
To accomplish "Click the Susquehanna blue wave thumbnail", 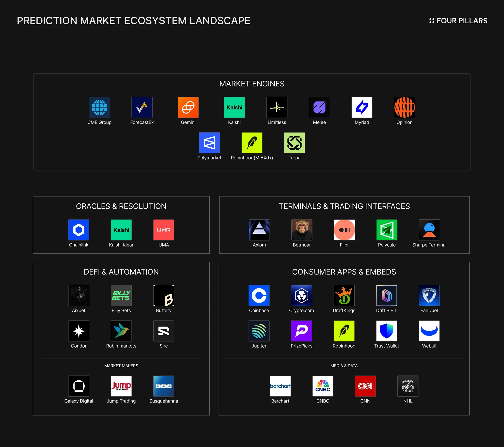I will (x=164, y=386).
